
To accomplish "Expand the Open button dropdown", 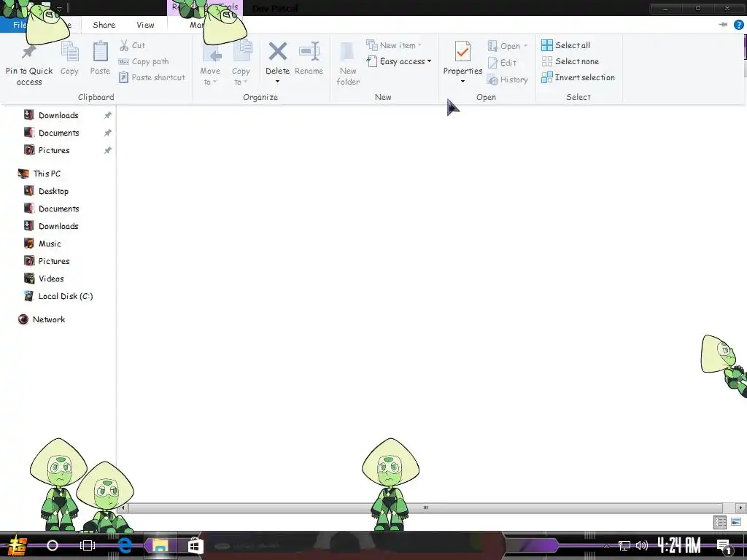I will [x=525, y=46].
